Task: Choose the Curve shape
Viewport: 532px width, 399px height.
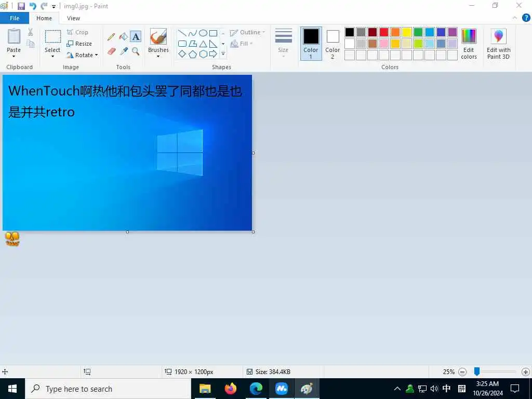Action: click(x=193, y=33)
